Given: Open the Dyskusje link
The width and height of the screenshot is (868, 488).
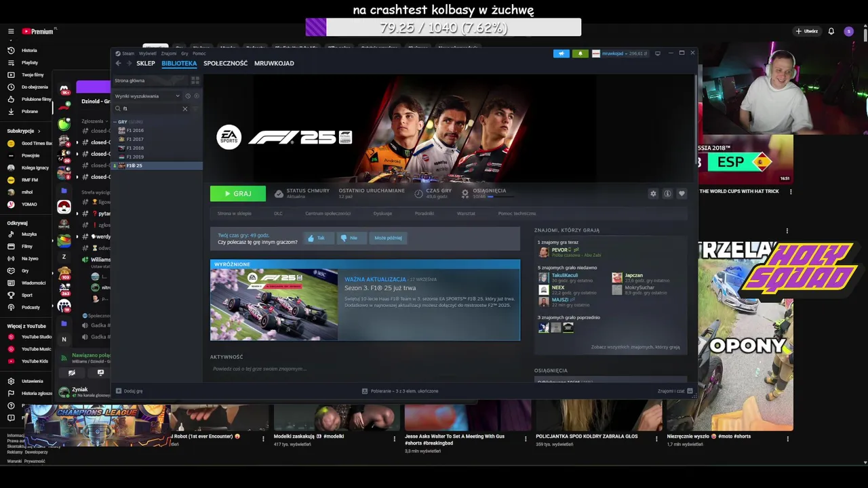Looking at the screenshot, I should pyautogui.click(x=382, y=213).
